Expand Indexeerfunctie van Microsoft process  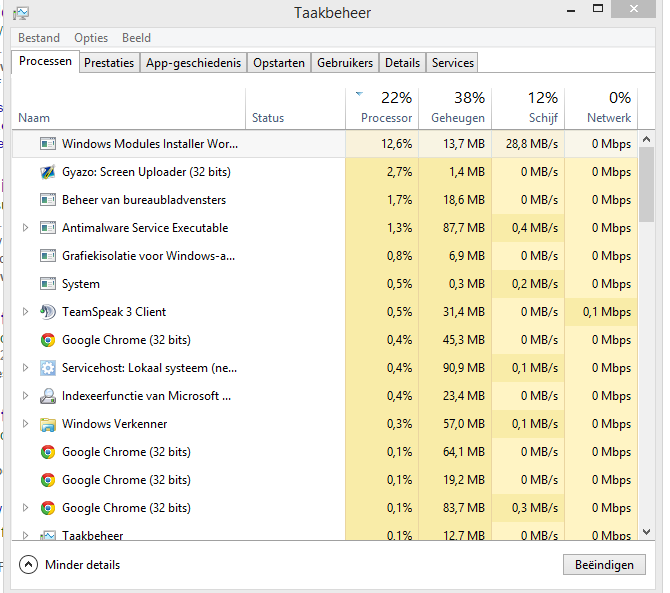(25, 396)
